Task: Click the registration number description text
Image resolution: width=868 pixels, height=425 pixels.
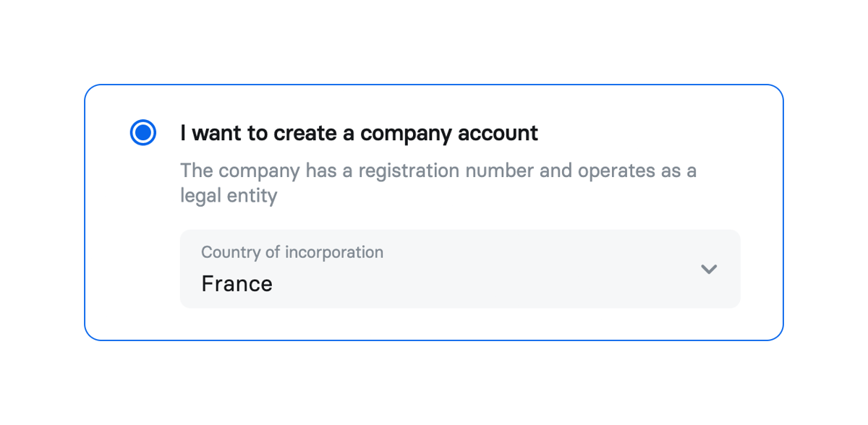Action: [x=438, y=182]
